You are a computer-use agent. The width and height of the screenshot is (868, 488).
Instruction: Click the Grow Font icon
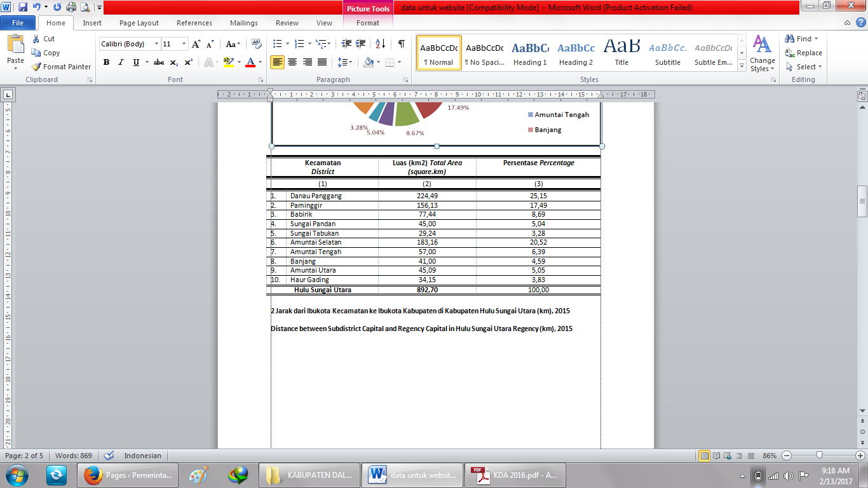[x=196, y=44]
